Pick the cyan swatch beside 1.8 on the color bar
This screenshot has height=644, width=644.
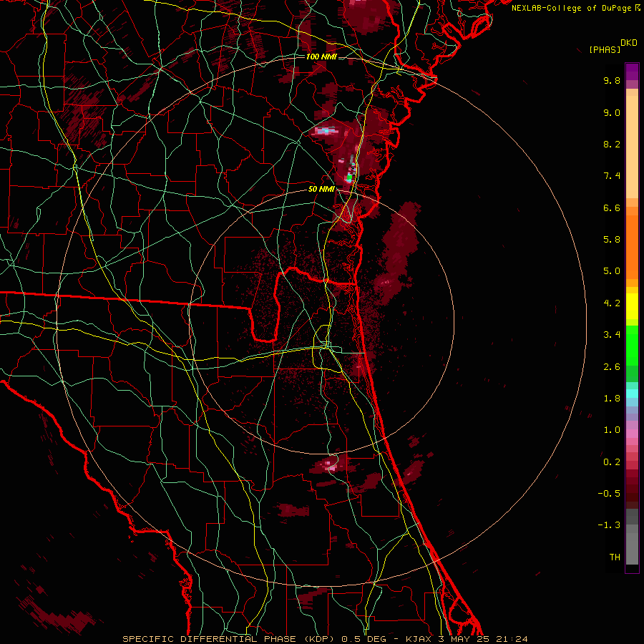(x=632, y=394)
